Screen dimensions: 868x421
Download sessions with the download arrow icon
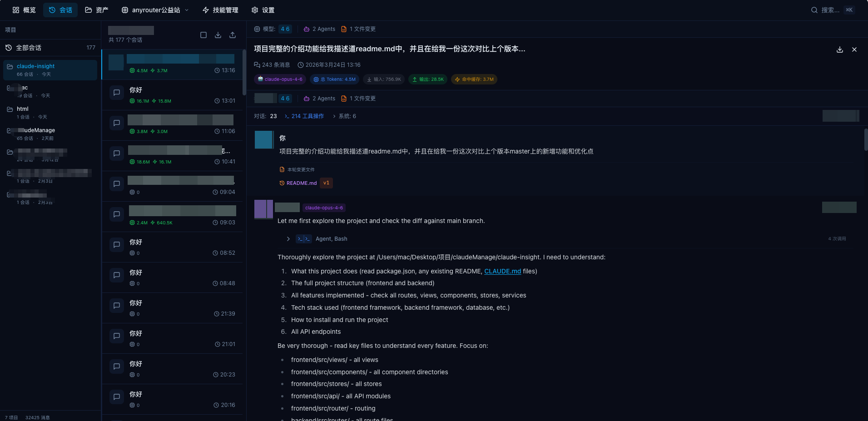click(x=218, y=35)
